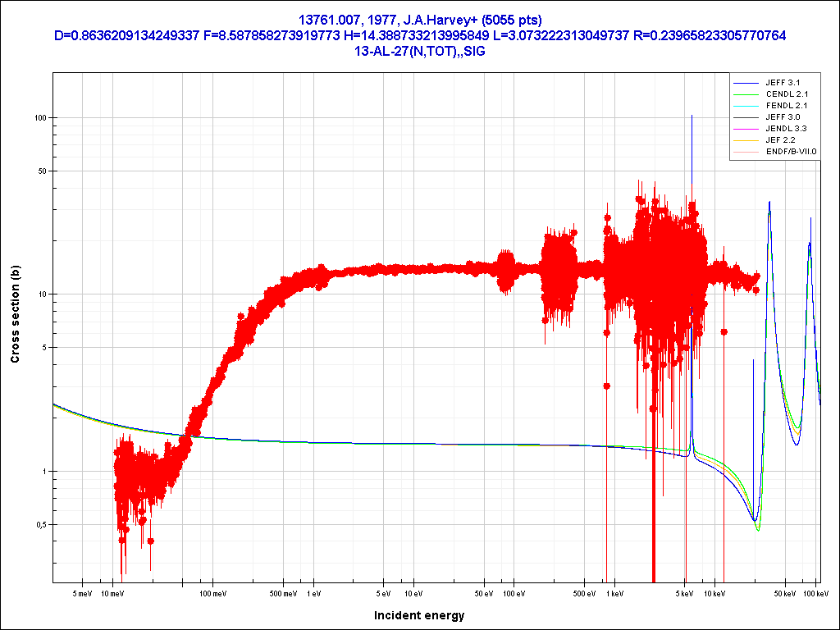Viewport: 840px width, 630px height.
Task: Click the title line '13761.007, 1977, J.A.Harvey+'
Action: coord(419,20)
